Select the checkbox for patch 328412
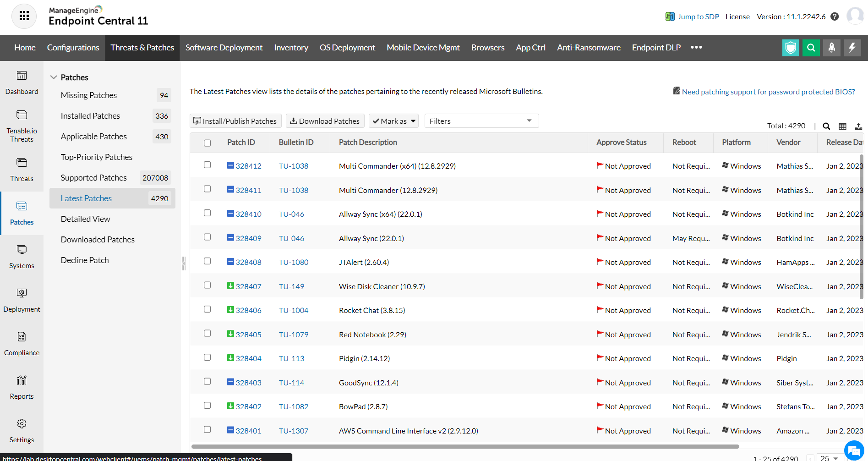Viewport: 868px width, 461px height. pyautogui.click(x=207, y=165)
